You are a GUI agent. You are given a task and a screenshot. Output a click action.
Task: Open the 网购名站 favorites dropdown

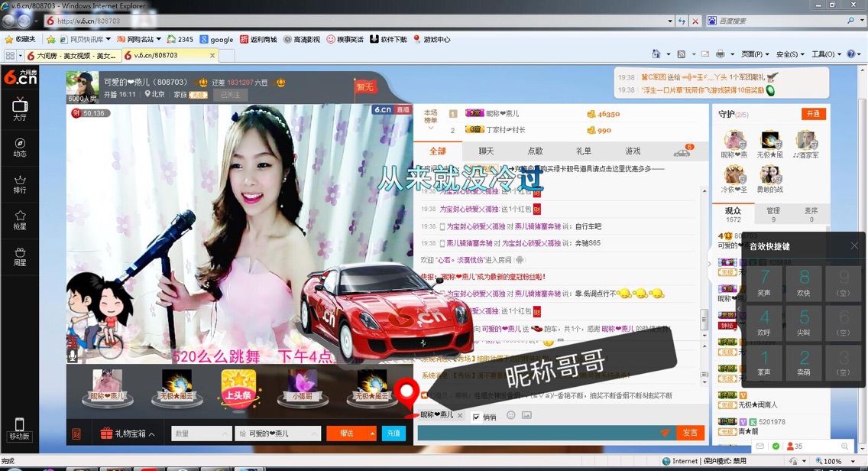(x=139, y=39)
